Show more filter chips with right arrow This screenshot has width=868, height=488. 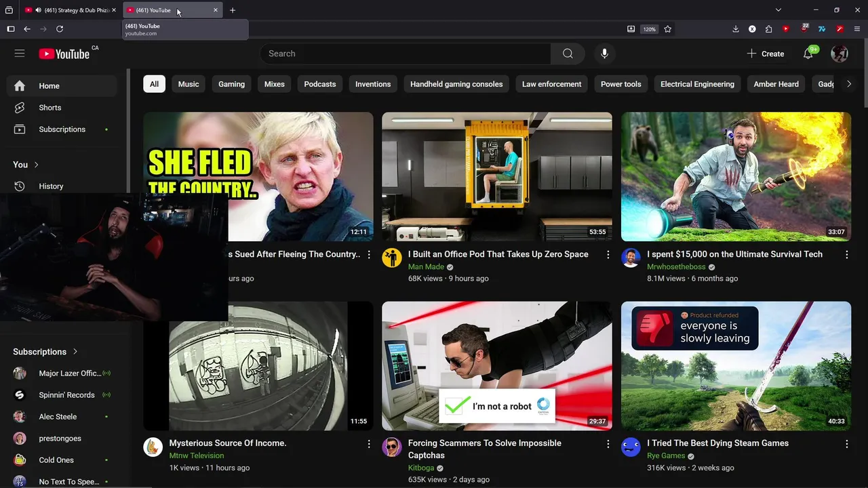[x=848, y=84]
